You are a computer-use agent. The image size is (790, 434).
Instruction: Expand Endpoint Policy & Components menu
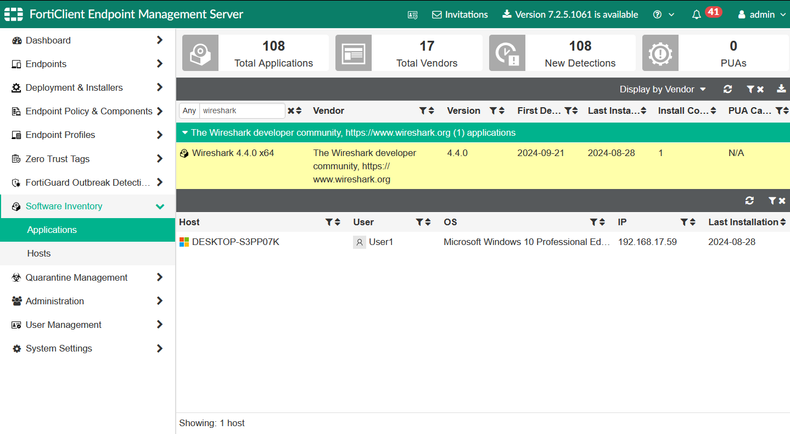tap(88, 111)
